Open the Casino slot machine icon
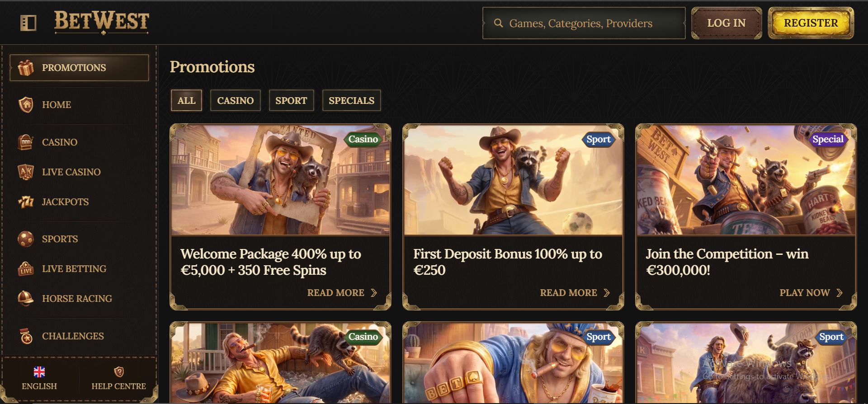 coord(26,142)
